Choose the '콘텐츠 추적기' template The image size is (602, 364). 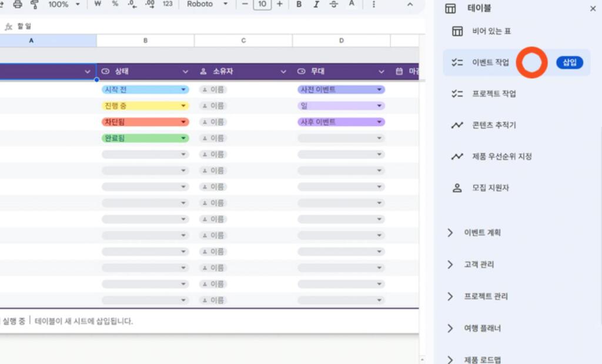click(493, 125)
